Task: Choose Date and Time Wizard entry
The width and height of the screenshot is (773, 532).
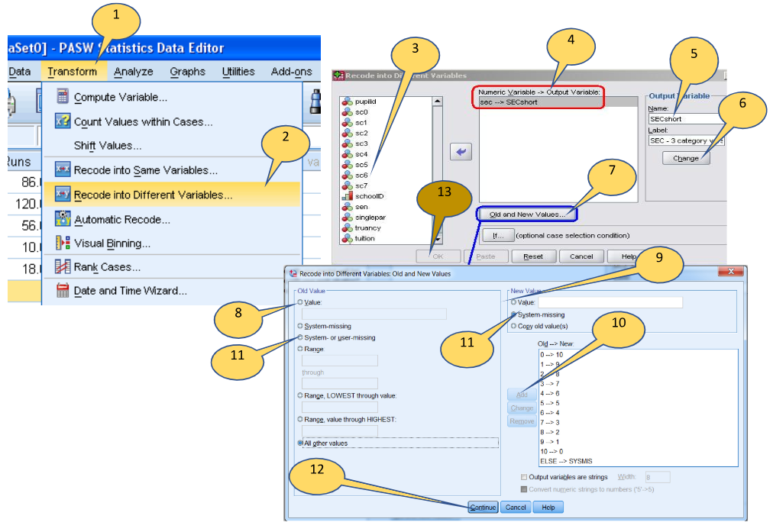Action: point(130,290)
